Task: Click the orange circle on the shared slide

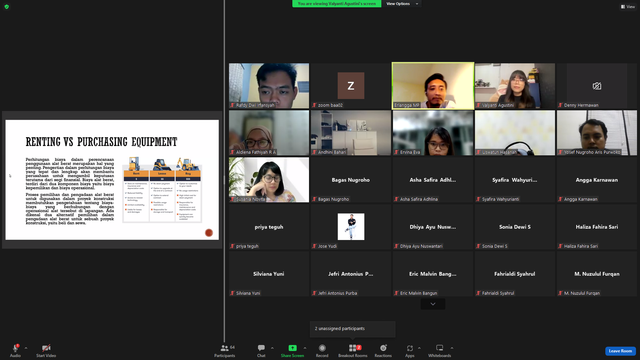Action: 209,233
